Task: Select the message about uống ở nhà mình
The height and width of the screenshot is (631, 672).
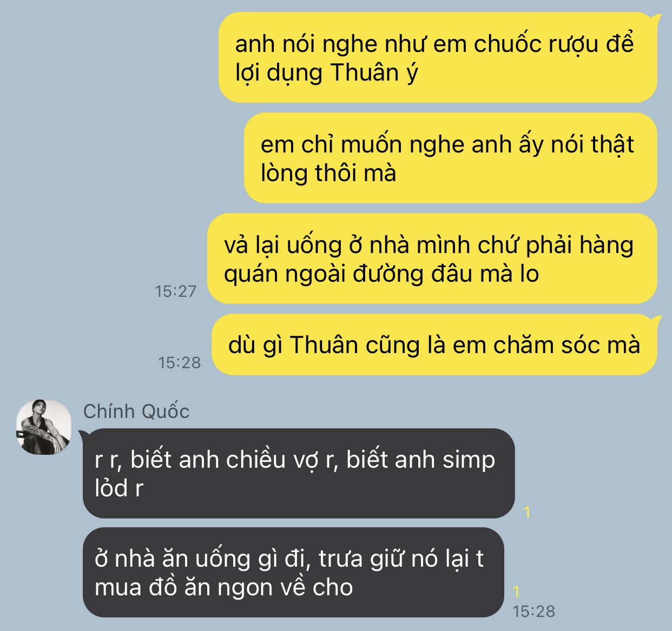Action: (432, 259)
